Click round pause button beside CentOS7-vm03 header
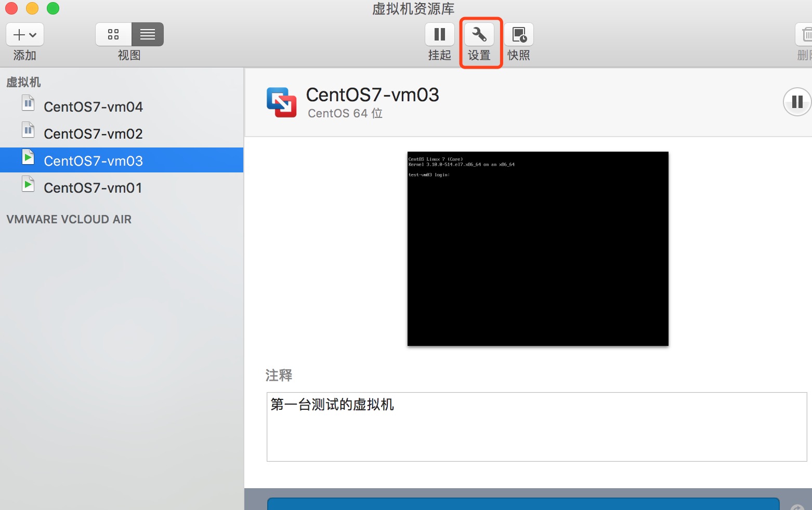Image resolution: width=812 pixels, height=510 pixels. [797, 102]
